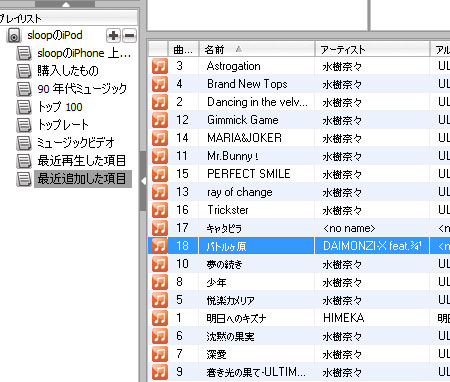This screenshot has width=450, height=382.
Task: Click music note icon of Astrogation row
Action: point(160,66)
